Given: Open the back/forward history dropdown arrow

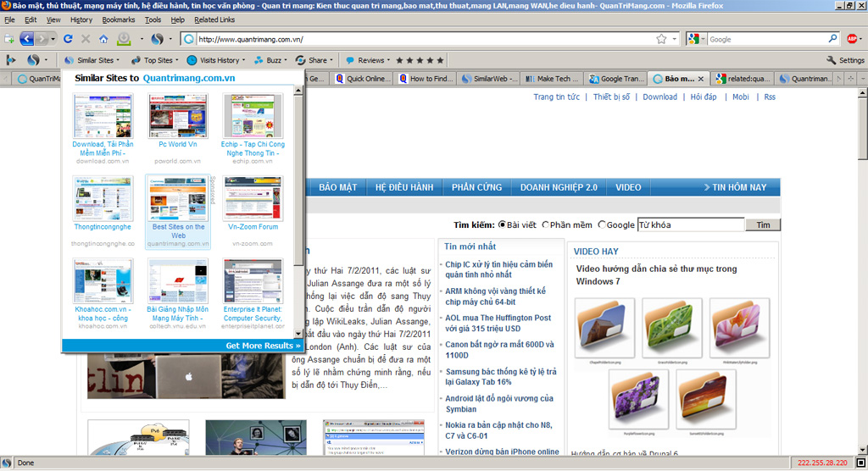Looking at the screenshot, I should click(53, 39).
